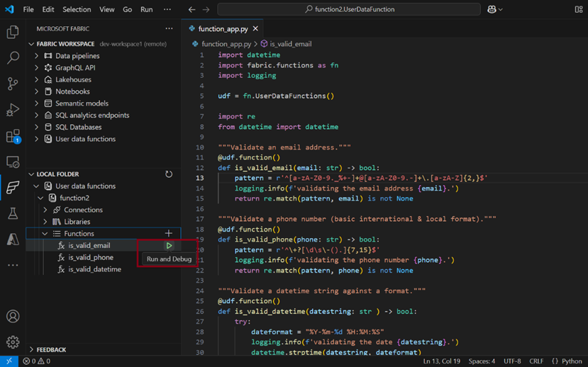The width and height of the screenshot is (588, 367).
Task: Customize layout icon in title bar
Action: coord(579,9)
